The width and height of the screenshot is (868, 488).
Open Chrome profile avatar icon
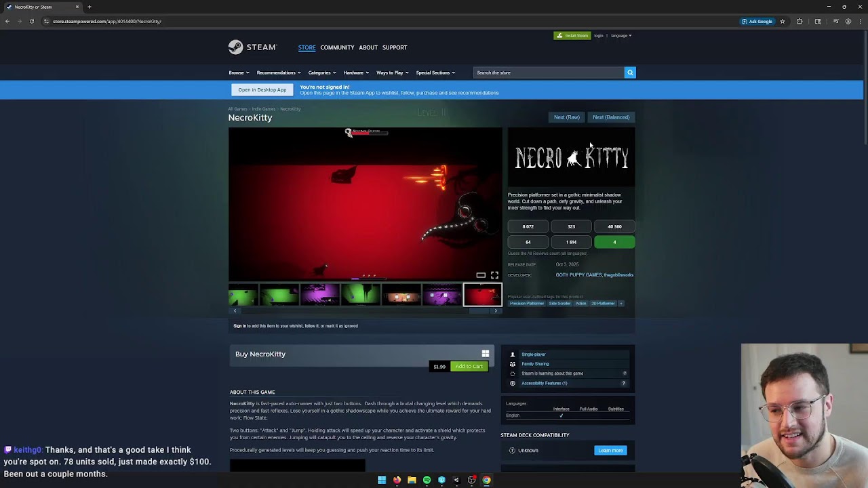pyautogui.click(x=848, y=21)
